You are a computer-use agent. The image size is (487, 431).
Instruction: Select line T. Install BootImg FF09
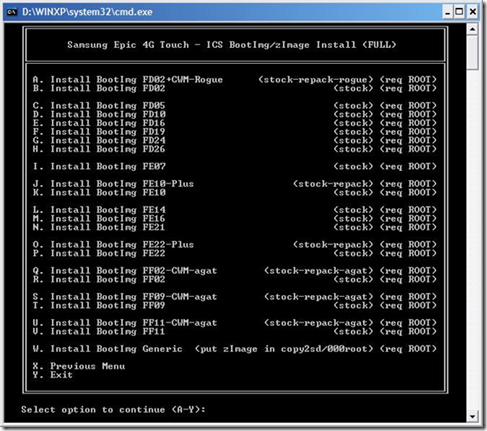tap(99, 305)
